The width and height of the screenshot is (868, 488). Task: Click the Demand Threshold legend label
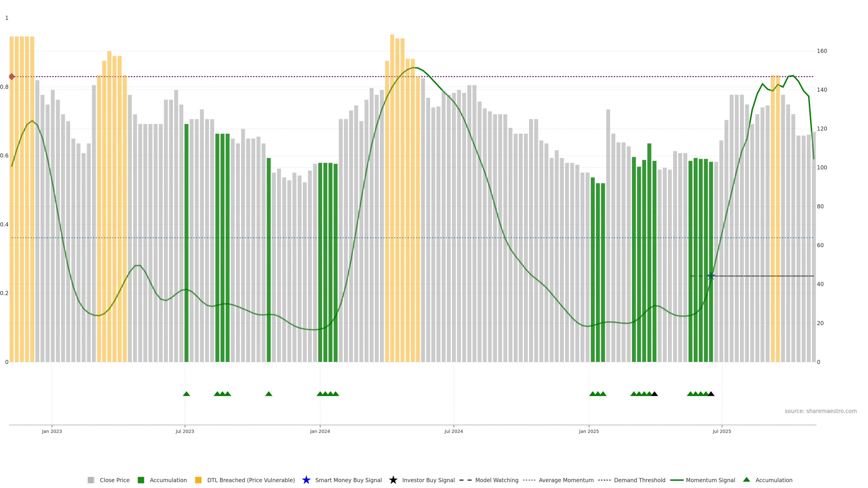click(x=639, y=480)
